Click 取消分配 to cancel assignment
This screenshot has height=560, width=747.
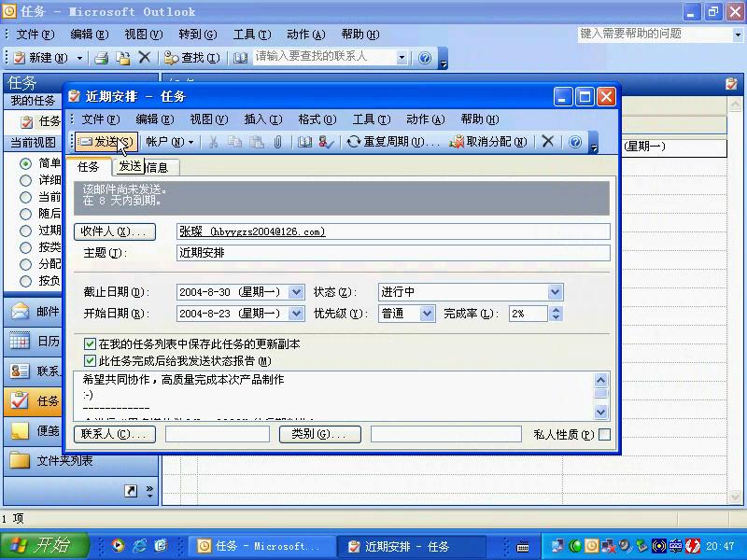tap(488, 142)
